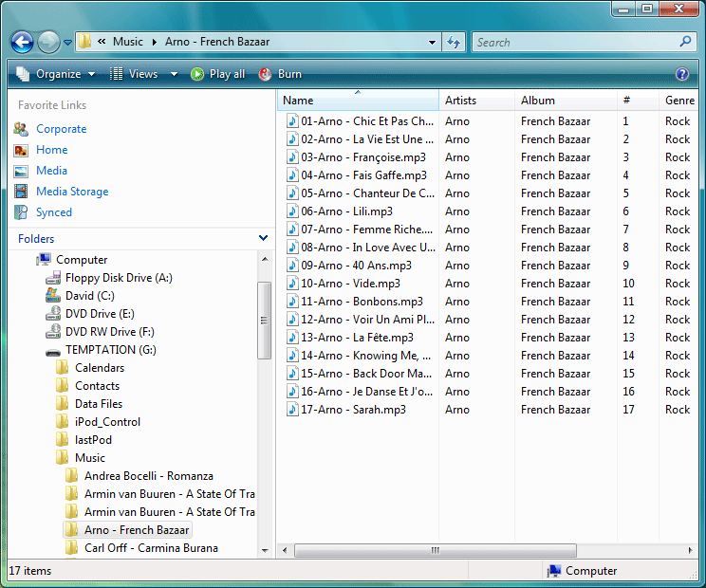Open the lastPod folder in tree
Screen dimensions: 706x588
[93, 439]
